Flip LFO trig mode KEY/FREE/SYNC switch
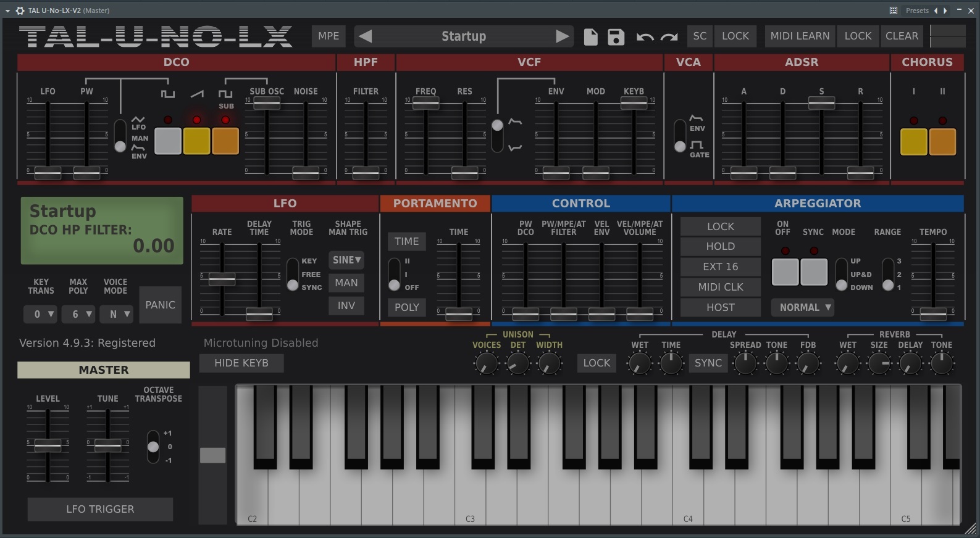 point(293,274)
